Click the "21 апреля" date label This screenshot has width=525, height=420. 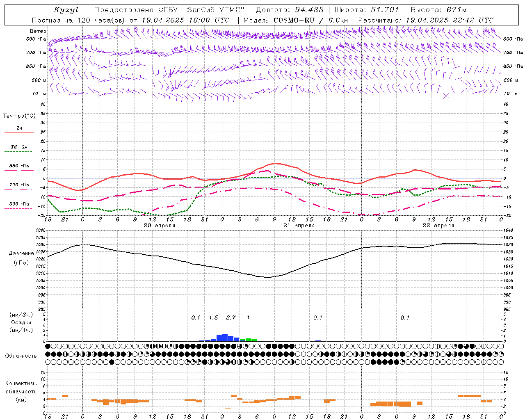[299, 226]
